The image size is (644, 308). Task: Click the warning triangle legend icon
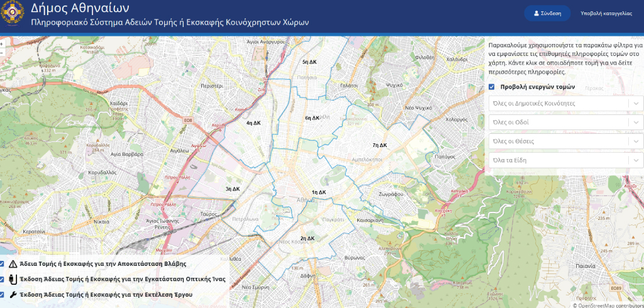(x=12, y=264)
